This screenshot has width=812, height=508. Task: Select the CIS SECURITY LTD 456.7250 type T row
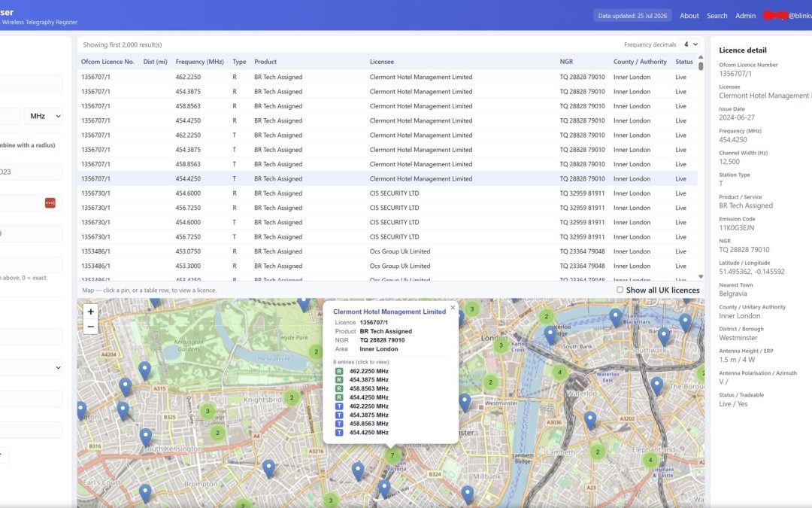(387, 237)
